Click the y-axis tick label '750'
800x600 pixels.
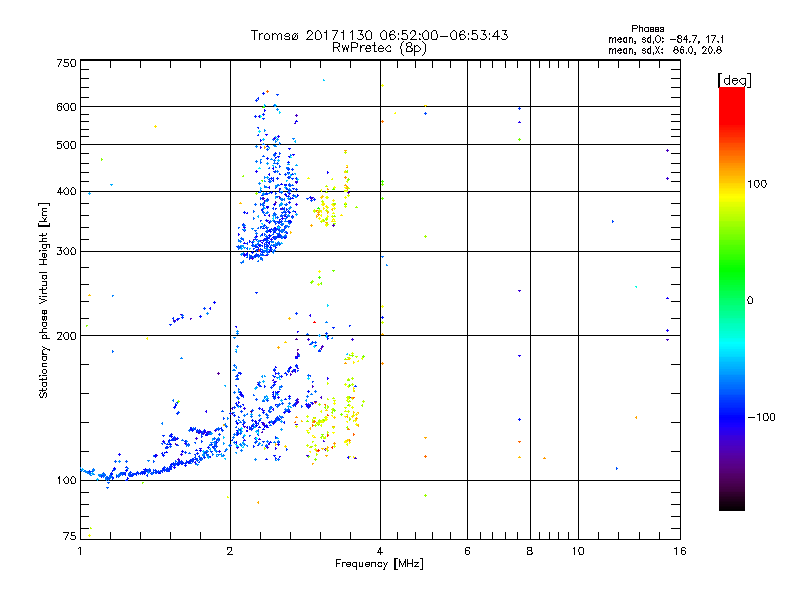[66, 63]
